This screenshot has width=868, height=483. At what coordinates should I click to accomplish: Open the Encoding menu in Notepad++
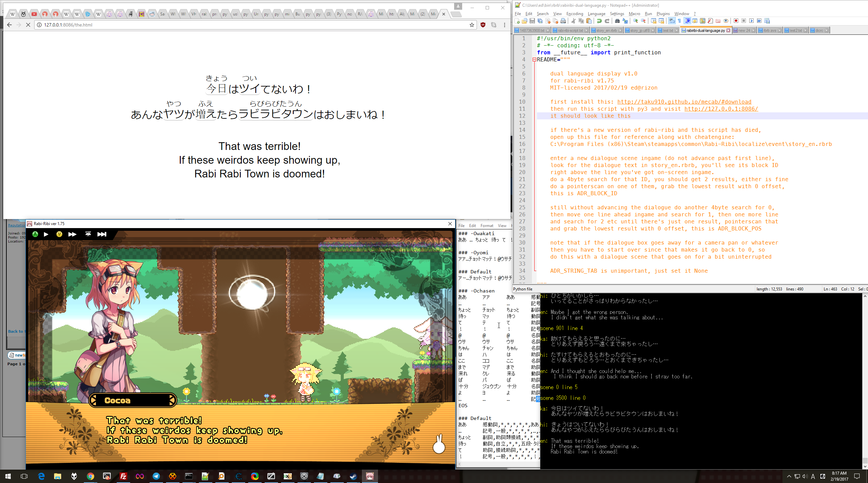point(575,13)
